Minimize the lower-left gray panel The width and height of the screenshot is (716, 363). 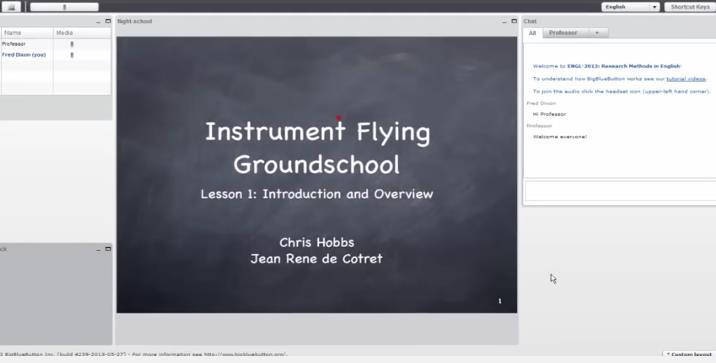coord(98,249)
